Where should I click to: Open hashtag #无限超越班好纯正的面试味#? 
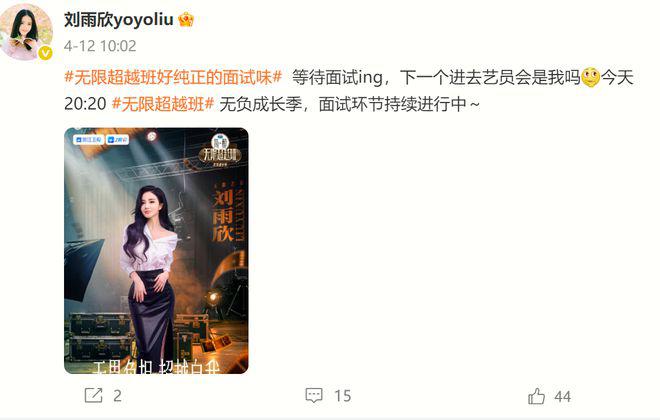[x=173, y=77]
